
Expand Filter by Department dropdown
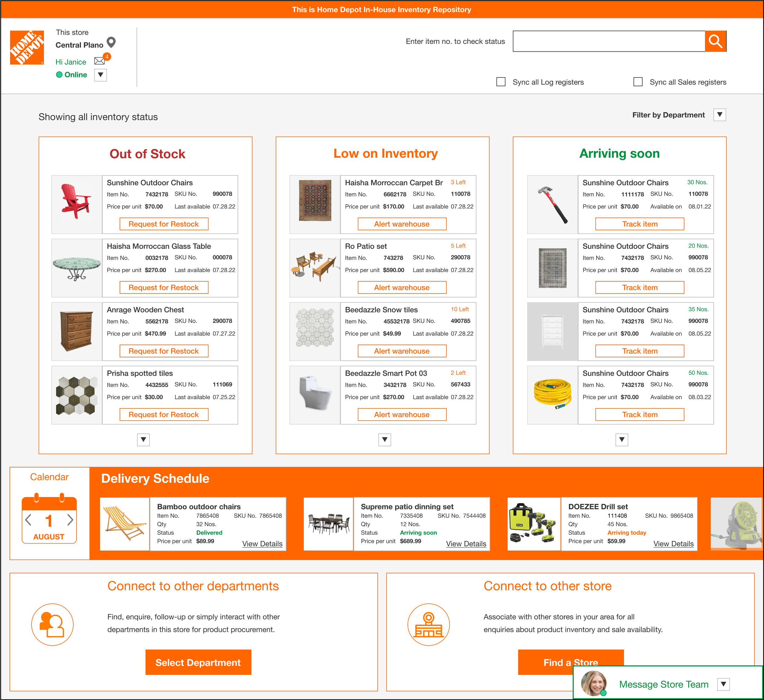point(719,114)
